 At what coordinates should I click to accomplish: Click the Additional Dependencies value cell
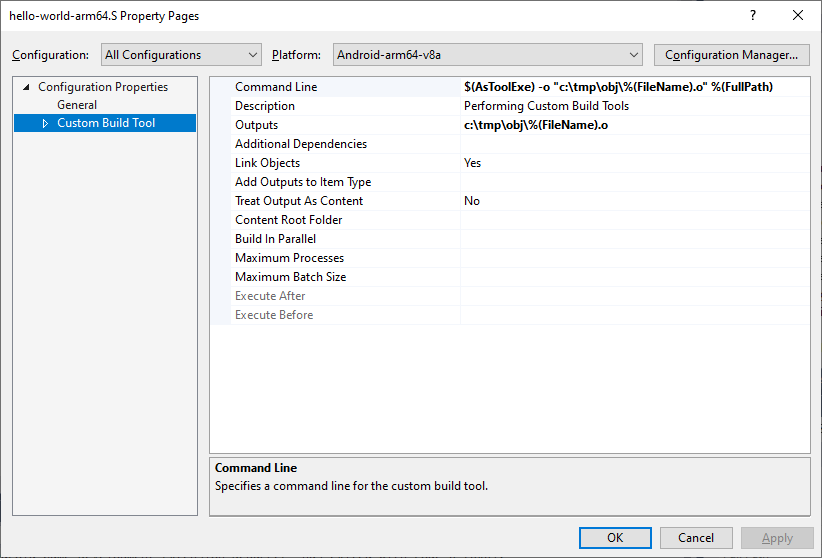(634, 144)
